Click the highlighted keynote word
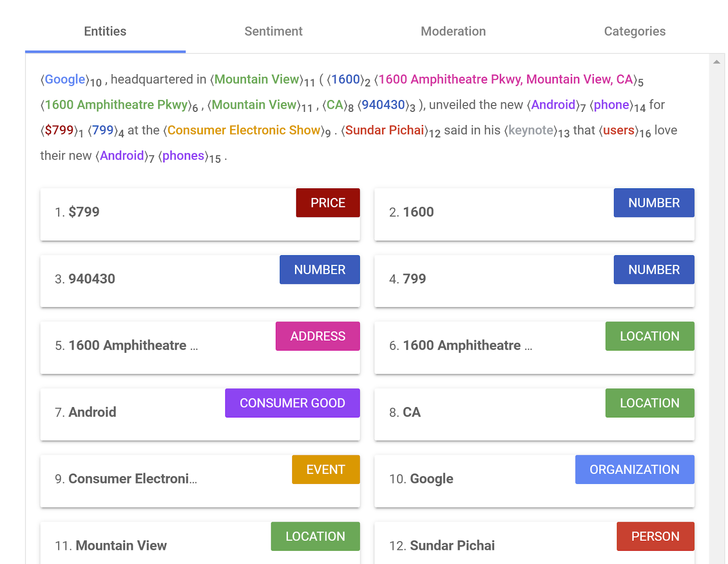Image resolution: width=728 pixels, height=564 pixels. pos(531,131)
